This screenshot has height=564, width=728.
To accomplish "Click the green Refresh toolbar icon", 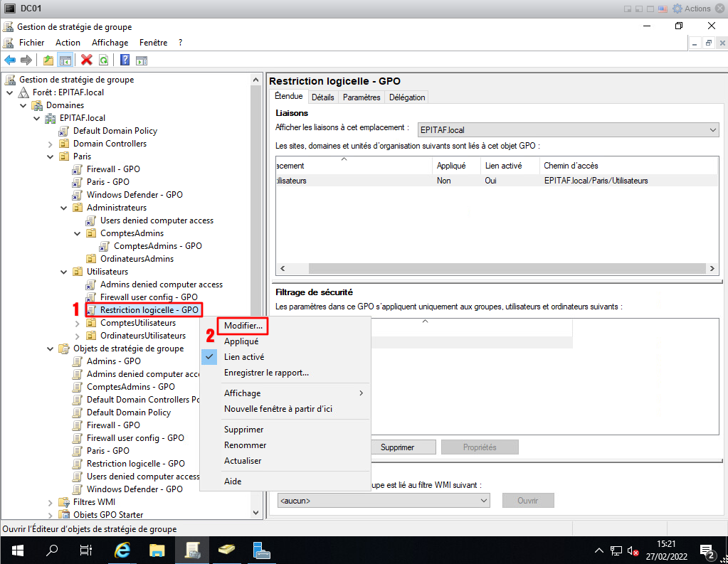I will [x=104, y=60].
